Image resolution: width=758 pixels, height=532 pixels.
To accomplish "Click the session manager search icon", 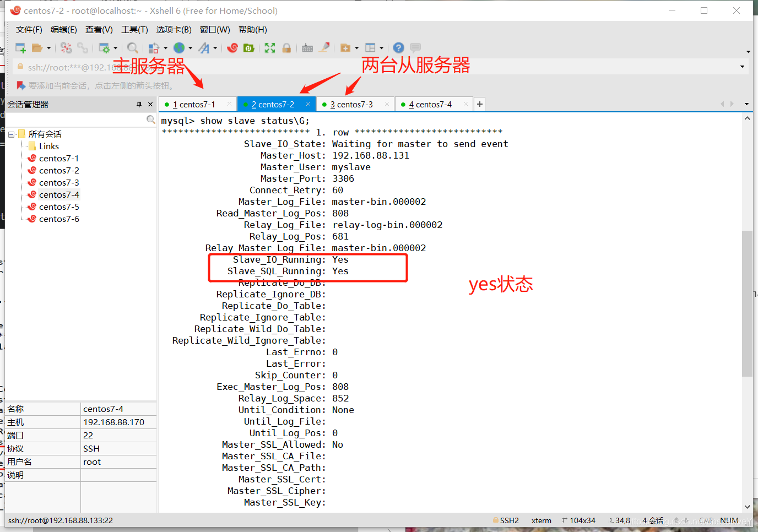I will pyautogui.click(x=150, y=120).
